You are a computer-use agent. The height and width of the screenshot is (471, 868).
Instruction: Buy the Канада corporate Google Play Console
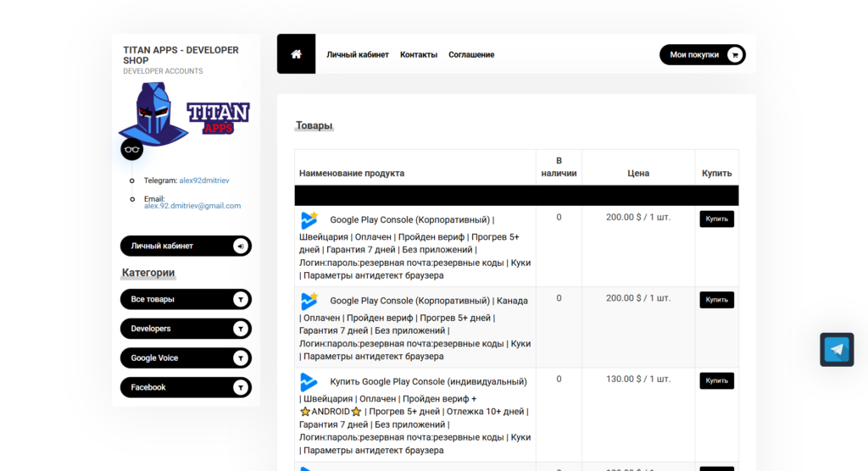pos(716,300)
